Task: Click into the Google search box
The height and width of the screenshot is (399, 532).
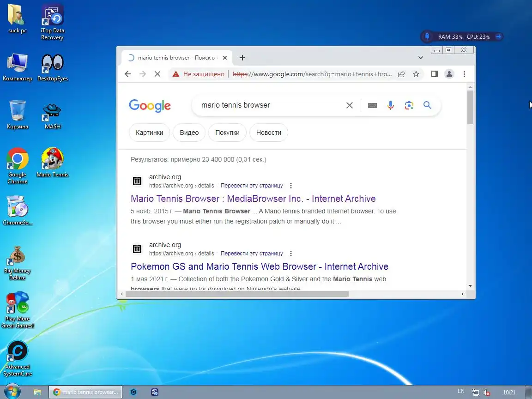Action: [x=271, y=105]
